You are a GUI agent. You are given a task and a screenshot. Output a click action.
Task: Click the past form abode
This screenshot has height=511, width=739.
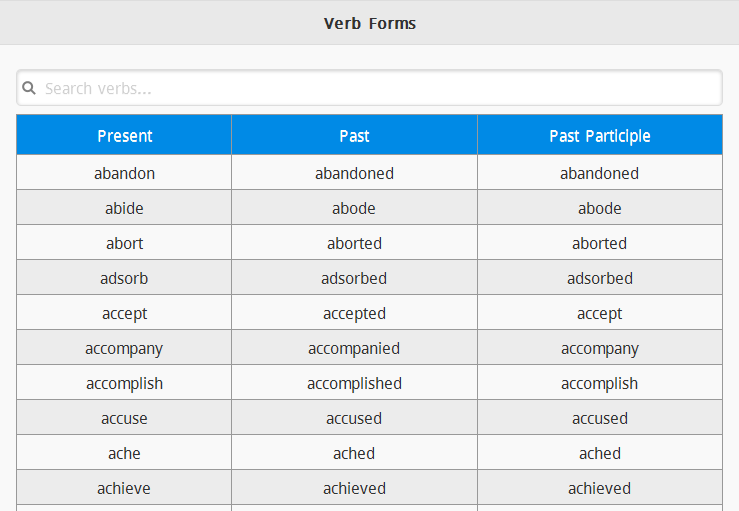pyautogui.click(x=354, y=208)
